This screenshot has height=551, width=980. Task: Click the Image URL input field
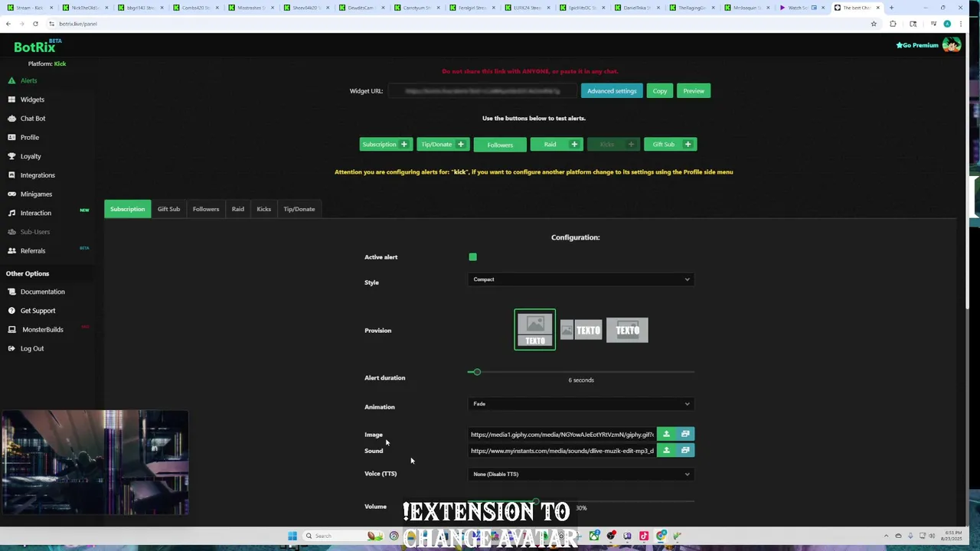click(x=562, y=435)
